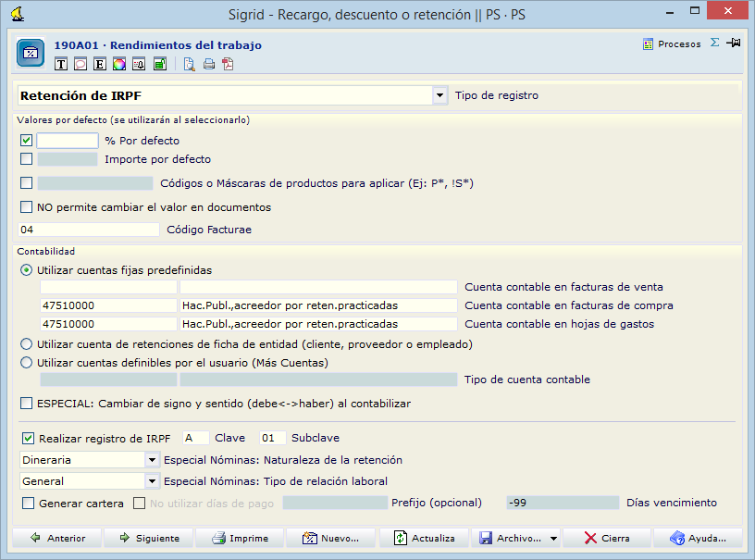Click the print preview document icon

point(190,65)
